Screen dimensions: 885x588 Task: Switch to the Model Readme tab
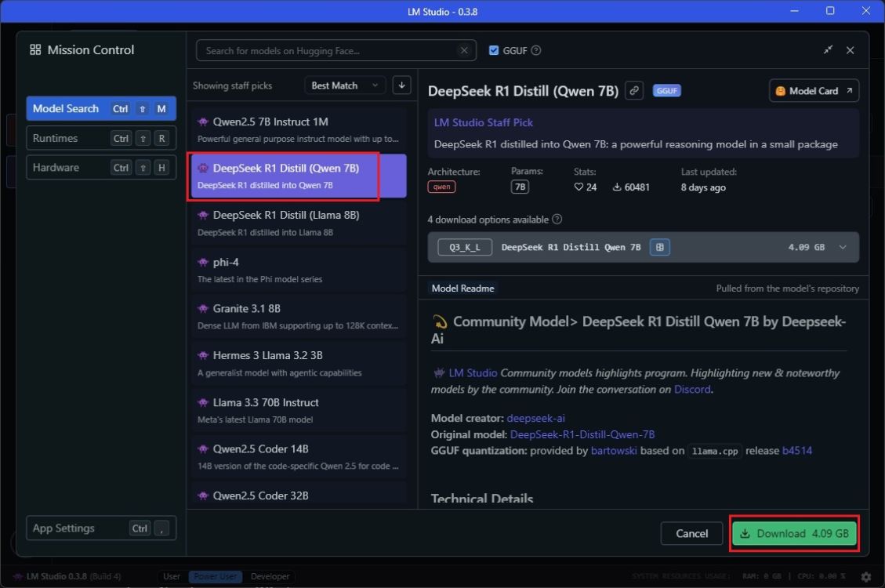pyautogui.click(x=462, y=288)
